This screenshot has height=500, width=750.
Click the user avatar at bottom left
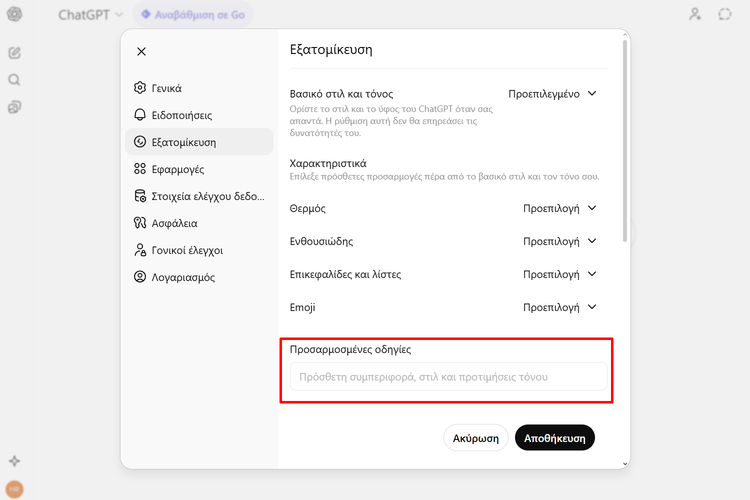pos(14,489)
